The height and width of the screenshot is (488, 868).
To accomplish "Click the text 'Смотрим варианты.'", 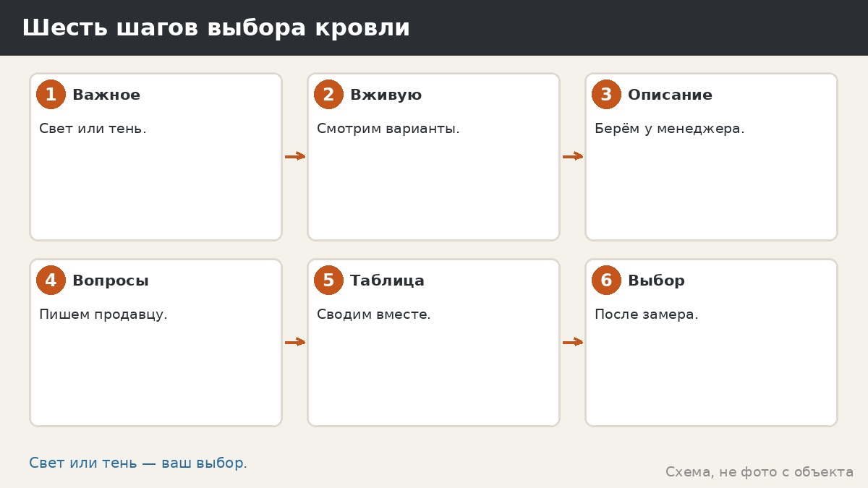I will click(x=388, y=129).
